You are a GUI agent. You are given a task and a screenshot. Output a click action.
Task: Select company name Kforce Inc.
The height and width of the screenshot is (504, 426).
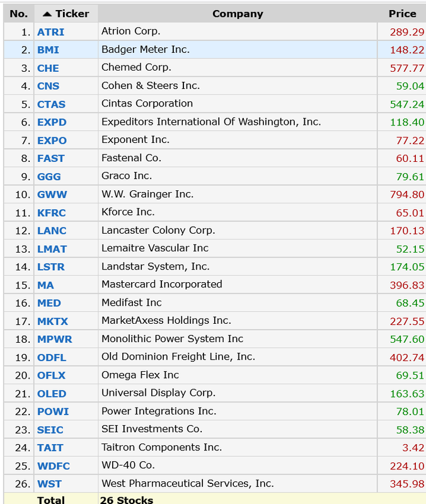point(128,212)
